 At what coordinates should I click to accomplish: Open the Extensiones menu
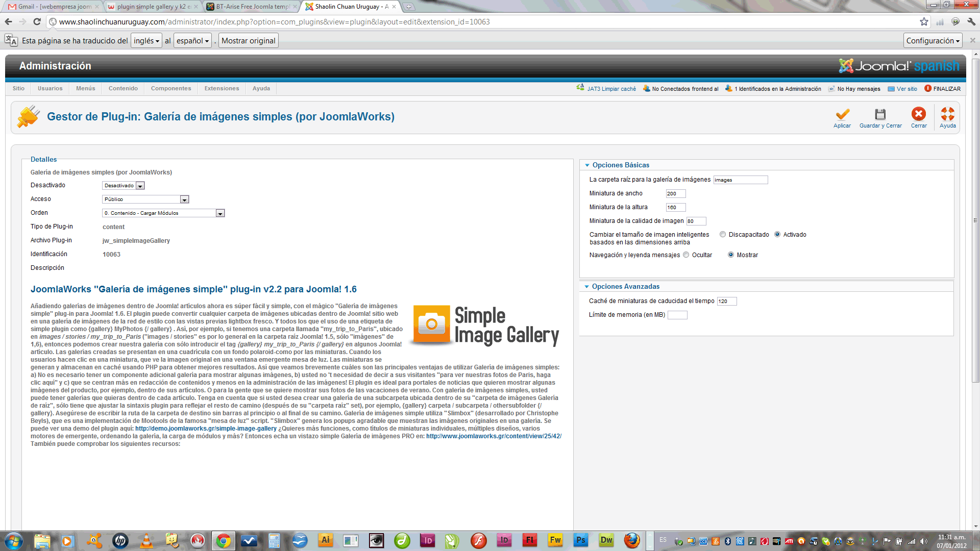point(222,88)
